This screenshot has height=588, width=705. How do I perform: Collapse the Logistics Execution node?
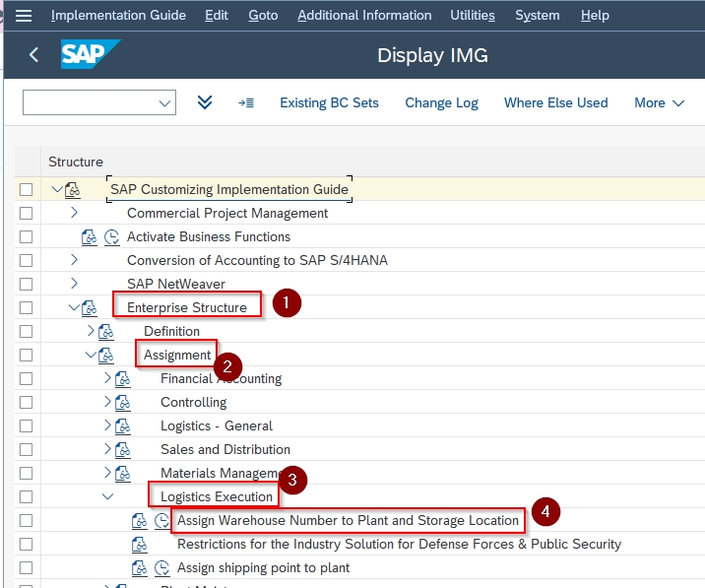click(x=107, y=496)
